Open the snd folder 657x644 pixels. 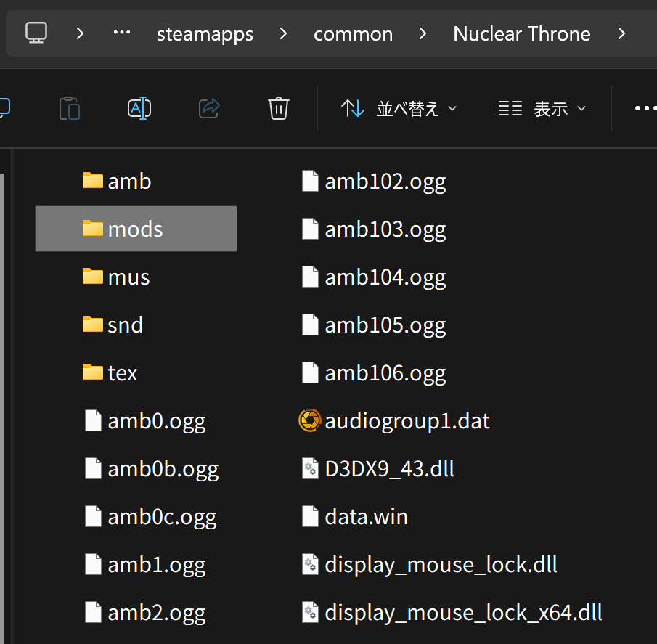[x=125, y=325]
